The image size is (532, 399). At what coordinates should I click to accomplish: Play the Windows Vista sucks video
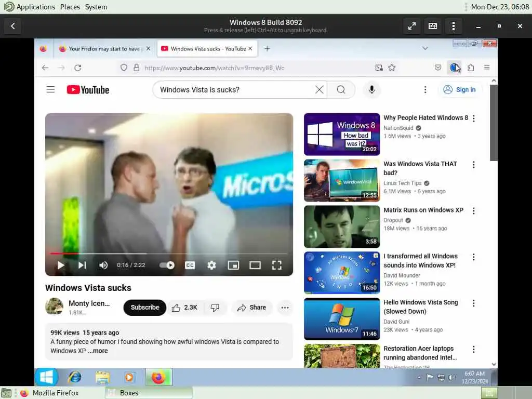pos(61,265)
